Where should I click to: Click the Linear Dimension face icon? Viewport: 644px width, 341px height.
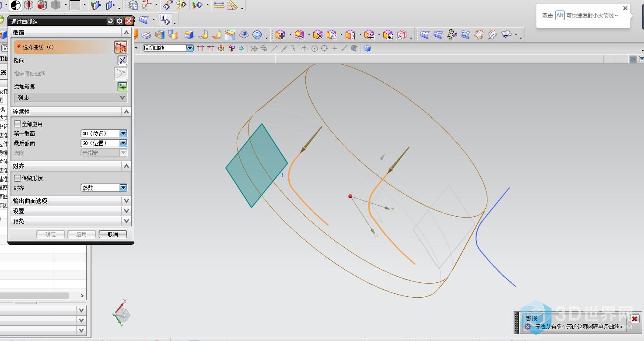pyautogui.click(x=369, y=35)
